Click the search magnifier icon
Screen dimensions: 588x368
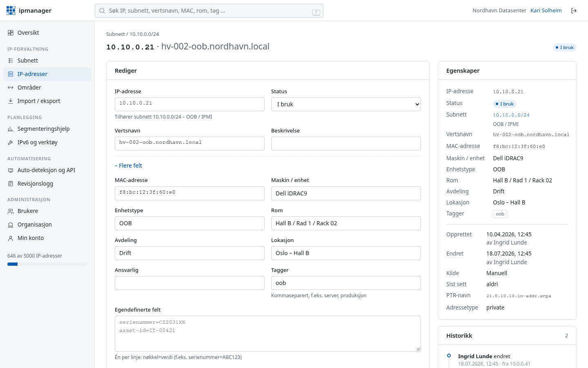(x=102, y=11)
